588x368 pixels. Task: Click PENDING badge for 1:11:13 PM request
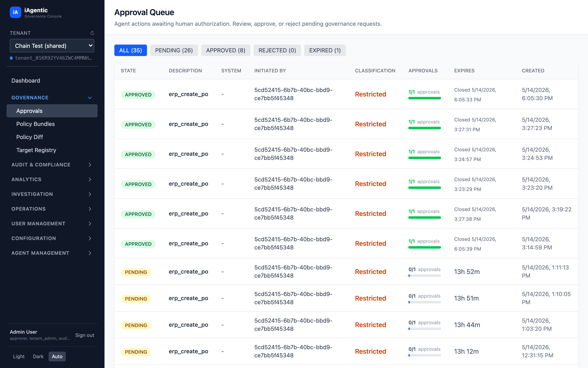pos(136,272)
